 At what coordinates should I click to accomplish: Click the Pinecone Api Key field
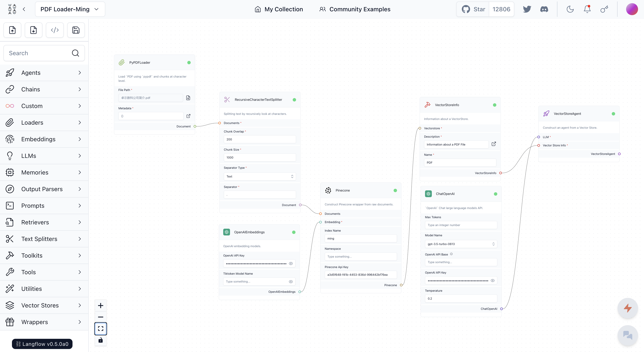361,275
